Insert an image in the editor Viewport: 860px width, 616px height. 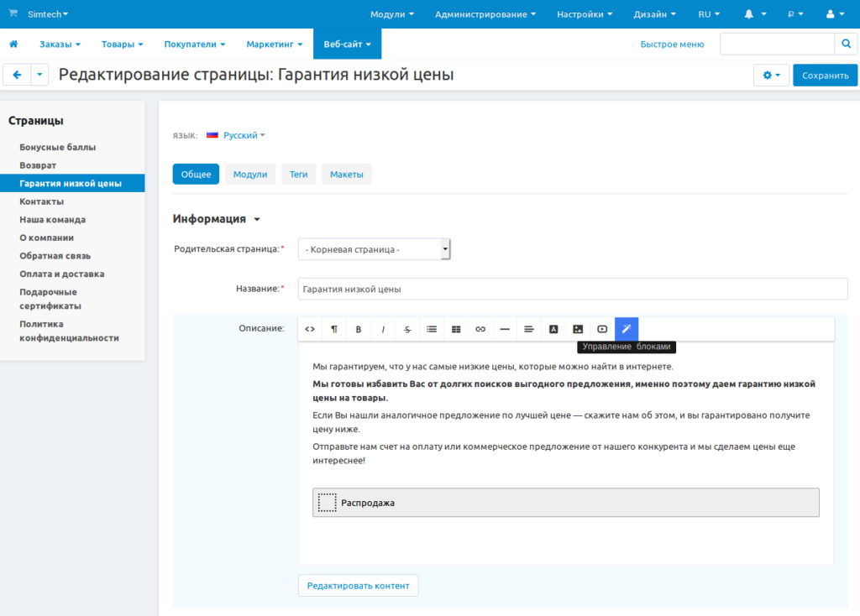578,329
